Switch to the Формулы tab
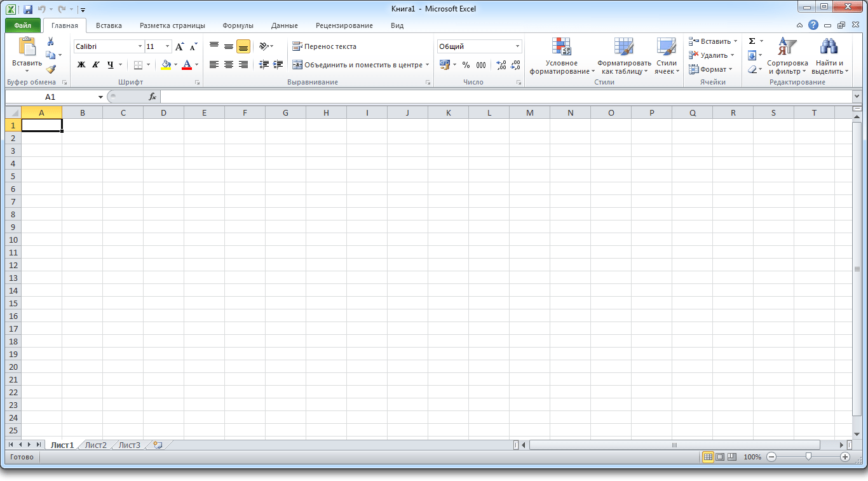 (x=238, y=25)
